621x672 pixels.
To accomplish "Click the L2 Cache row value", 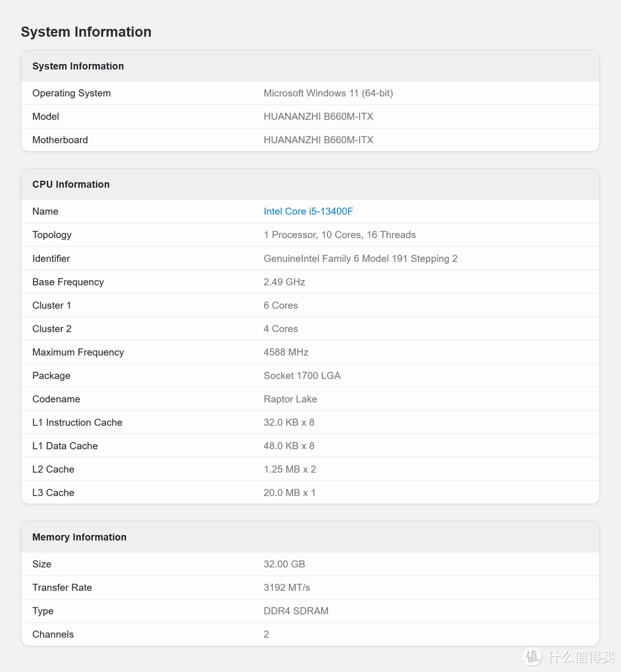I will [290, 469].
